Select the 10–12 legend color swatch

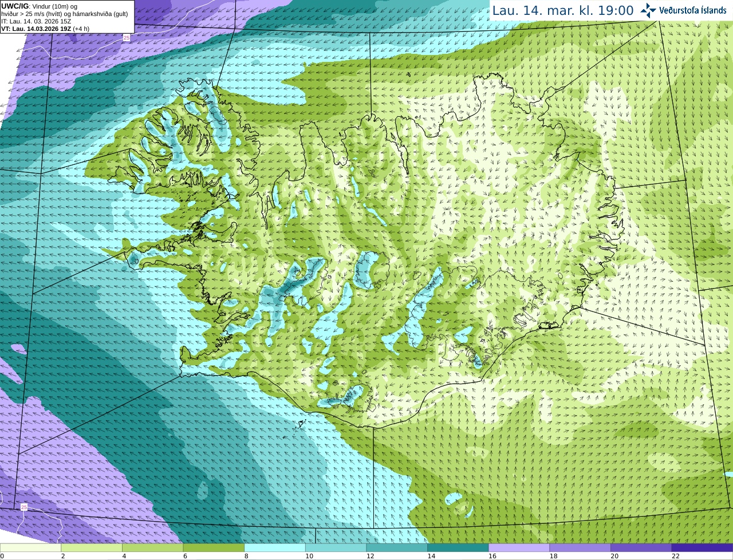click(x=336, y=547)
